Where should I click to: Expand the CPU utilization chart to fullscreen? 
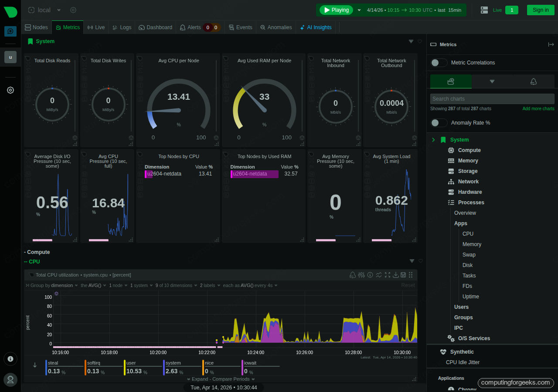[388, 275]
